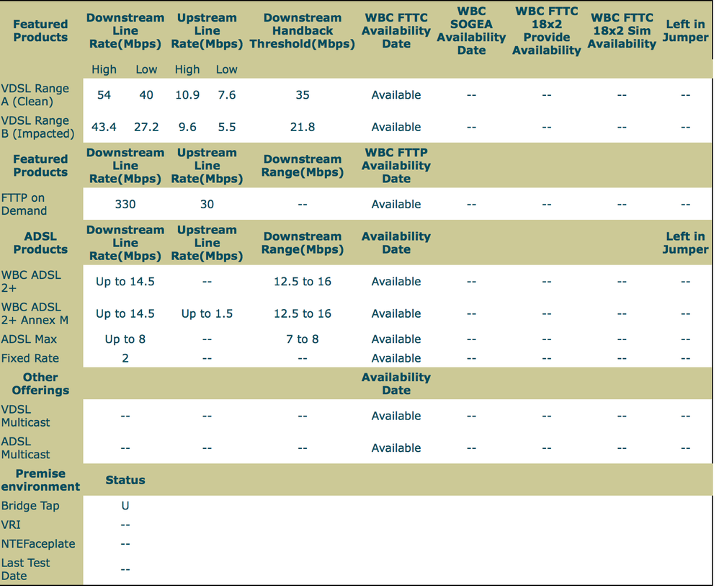Select the 'Fixed Rate' row label

tap(30, 358)
